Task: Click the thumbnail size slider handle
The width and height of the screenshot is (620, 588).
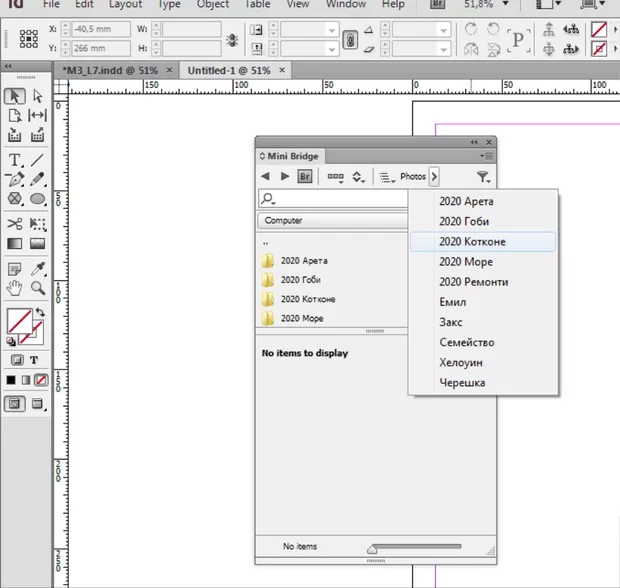Action: tap(373, 548)
